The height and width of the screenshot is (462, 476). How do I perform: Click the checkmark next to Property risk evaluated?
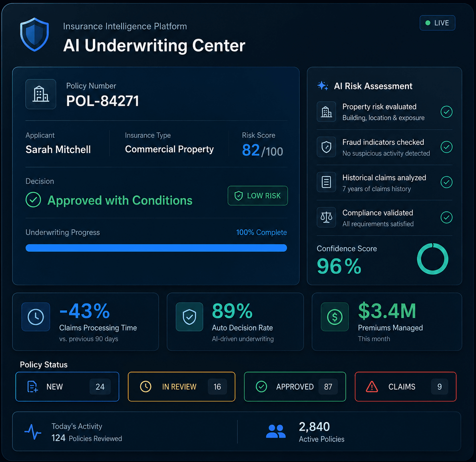pos(446,112)
